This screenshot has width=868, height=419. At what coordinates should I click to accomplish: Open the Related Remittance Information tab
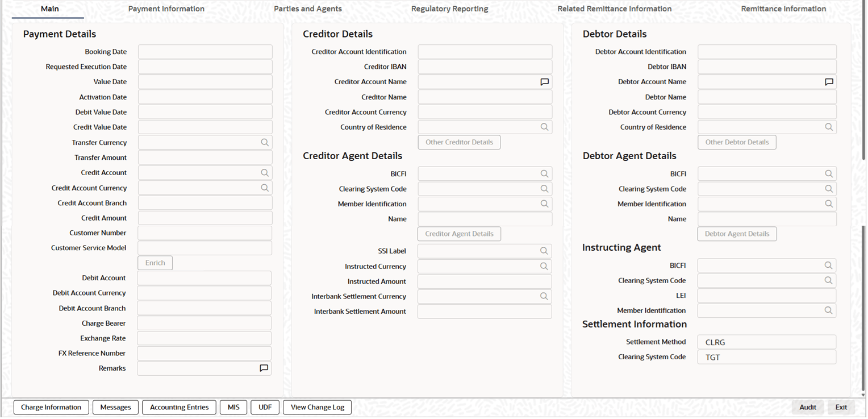[615, 9]
